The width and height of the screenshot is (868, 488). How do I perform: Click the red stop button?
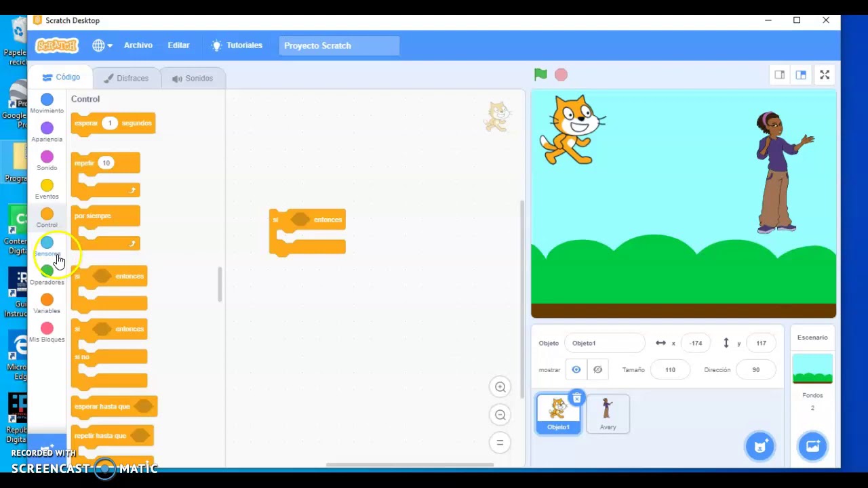click(561, 75)
